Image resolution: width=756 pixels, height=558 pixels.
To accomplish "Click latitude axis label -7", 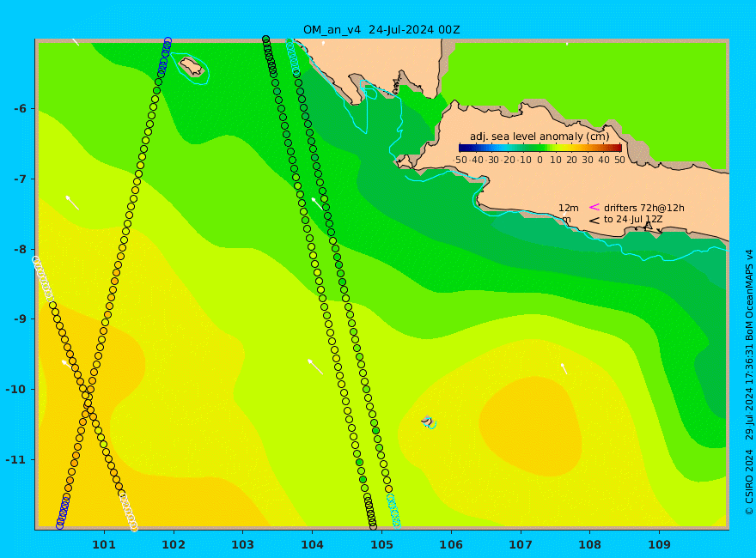I will pos(21,179).
